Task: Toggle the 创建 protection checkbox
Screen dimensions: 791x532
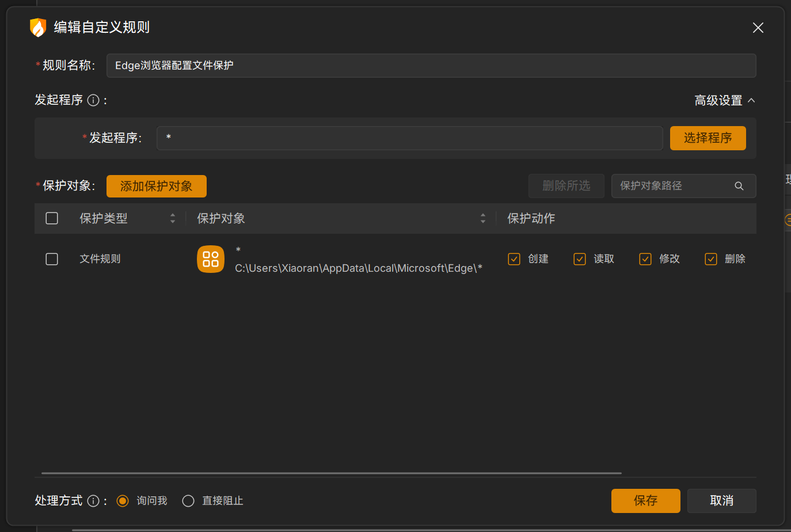Action: pos(514,259)
